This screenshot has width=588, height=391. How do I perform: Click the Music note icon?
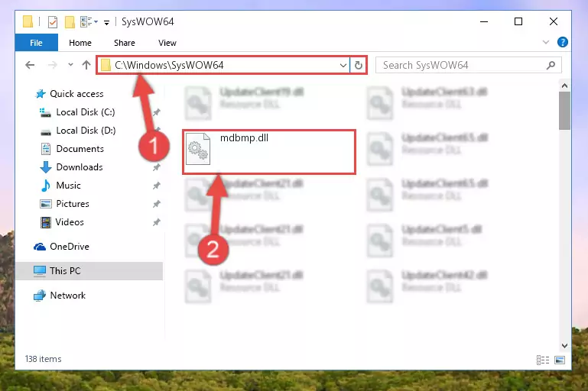point(45,186)
